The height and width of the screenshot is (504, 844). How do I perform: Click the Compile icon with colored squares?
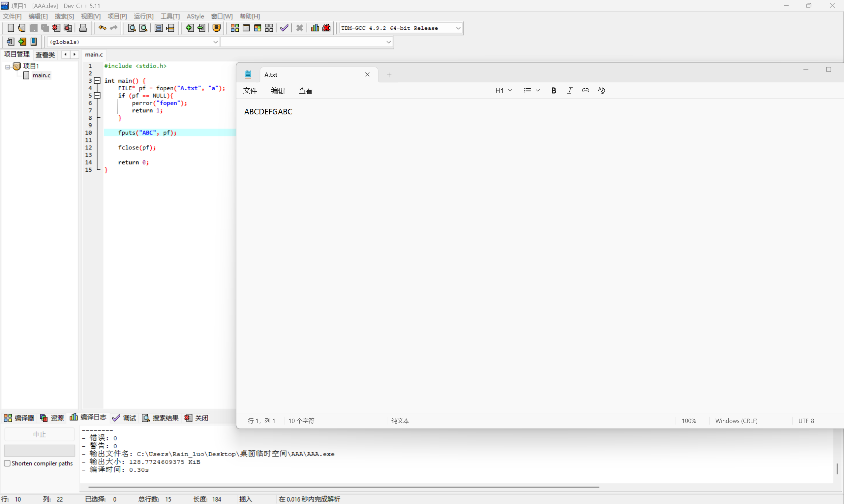point(235,28)
